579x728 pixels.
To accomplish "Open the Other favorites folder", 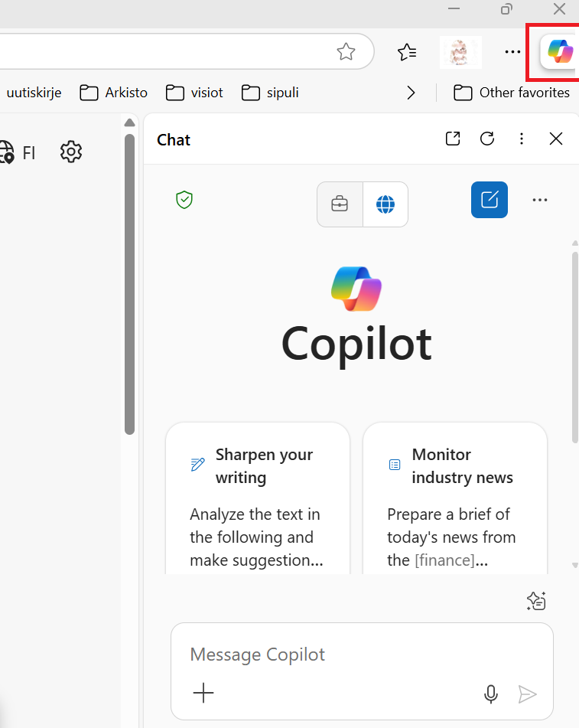I will (x=512, y=93).
